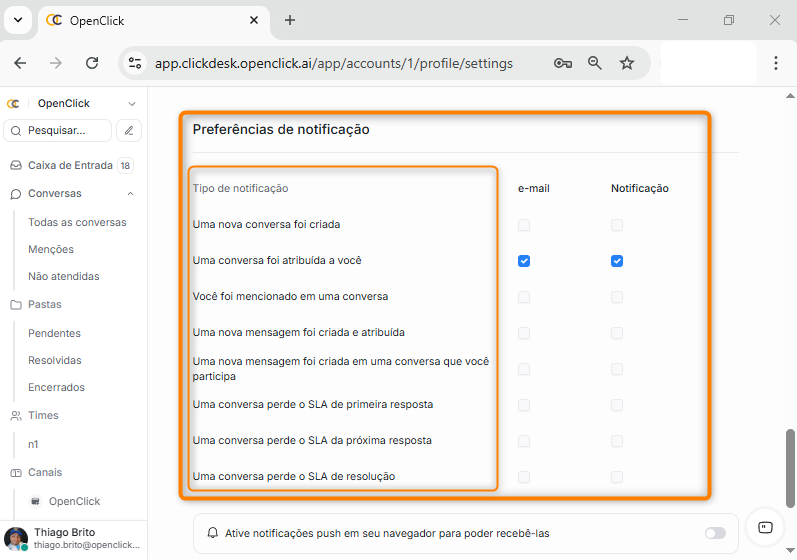Screen dimensions: 797x560
Task: Enable browser push notifications toggle
Action: (715, 533)
